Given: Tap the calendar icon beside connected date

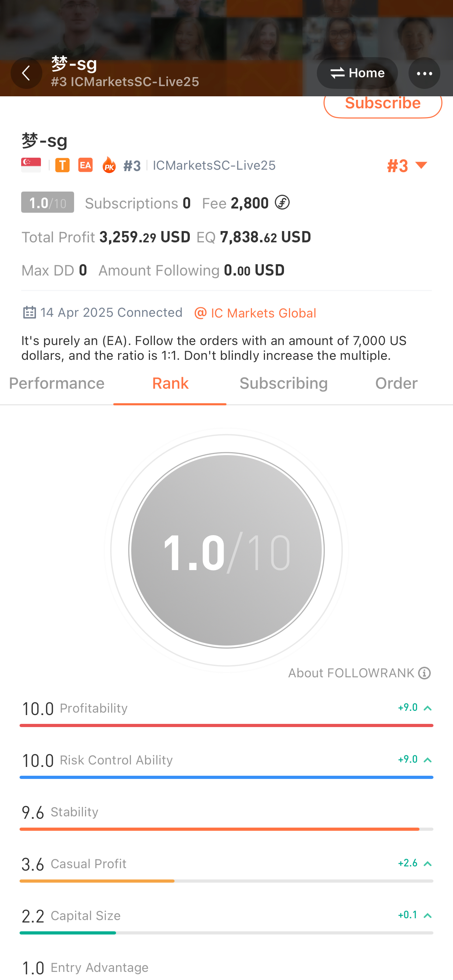Looking at the screenshot, I should 30,312.
